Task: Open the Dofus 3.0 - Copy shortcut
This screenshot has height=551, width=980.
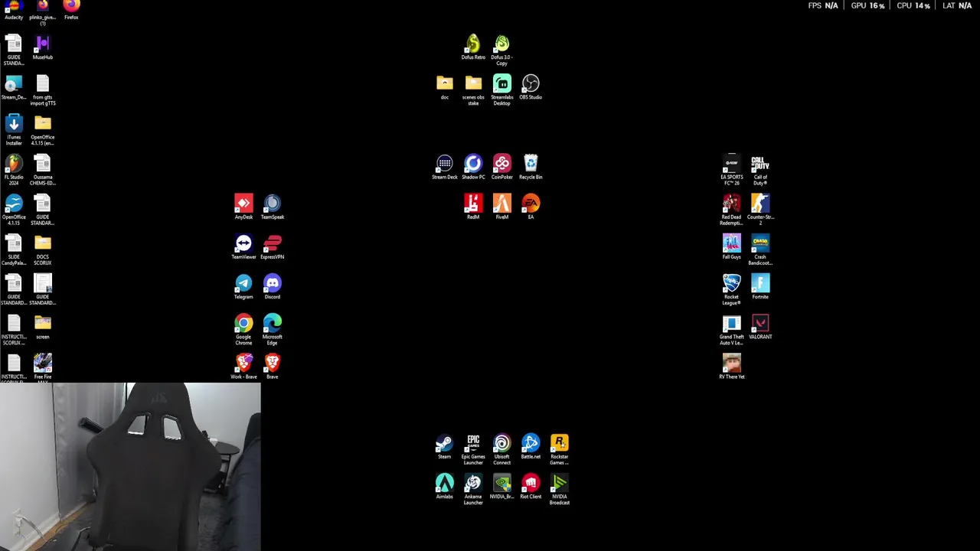Action: point(502,51)
